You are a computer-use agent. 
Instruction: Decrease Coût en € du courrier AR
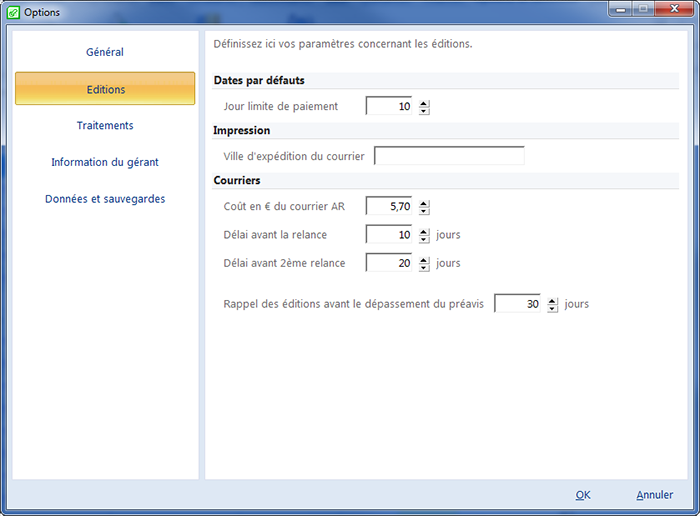coord(424,211)
